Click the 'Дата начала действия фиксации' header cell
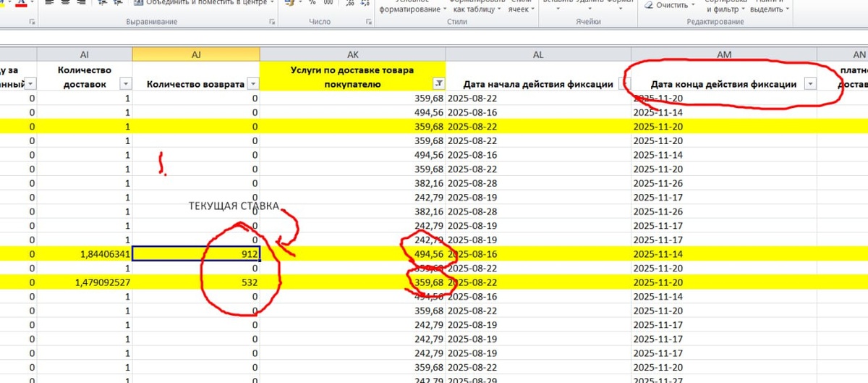Viewport: 868px width, 383px height. [538, 76]
